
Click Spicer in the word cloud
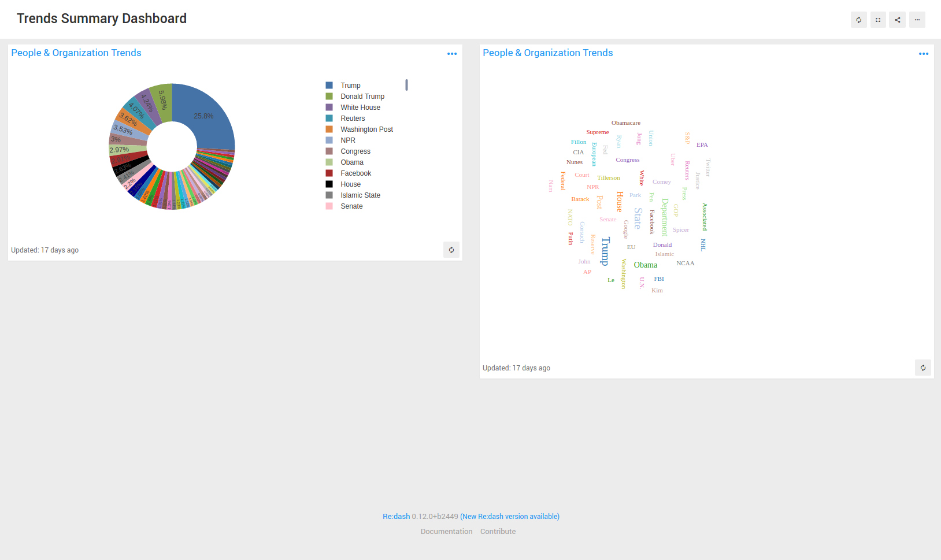click(681, 230)
